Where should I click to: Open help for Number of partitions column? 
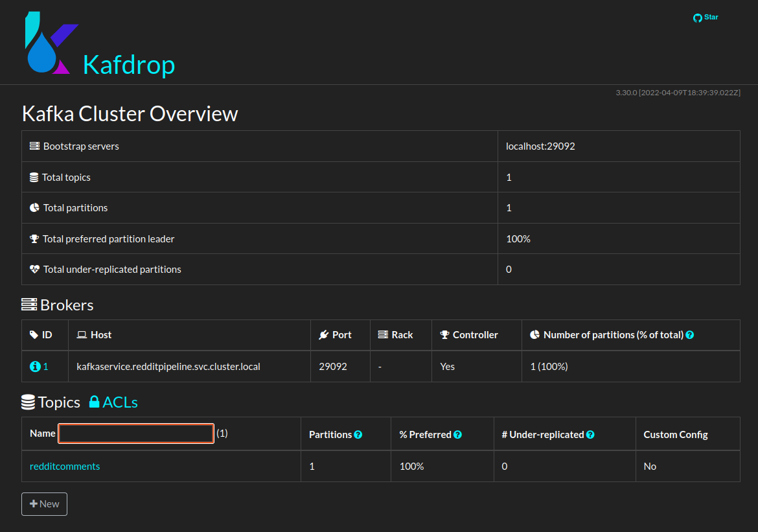[690, 334]
